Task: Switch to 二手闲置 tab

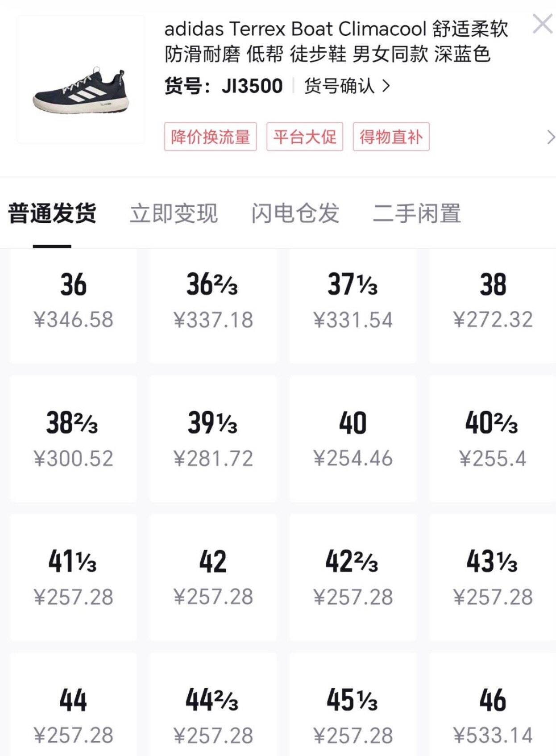Action: click(417, 213)
